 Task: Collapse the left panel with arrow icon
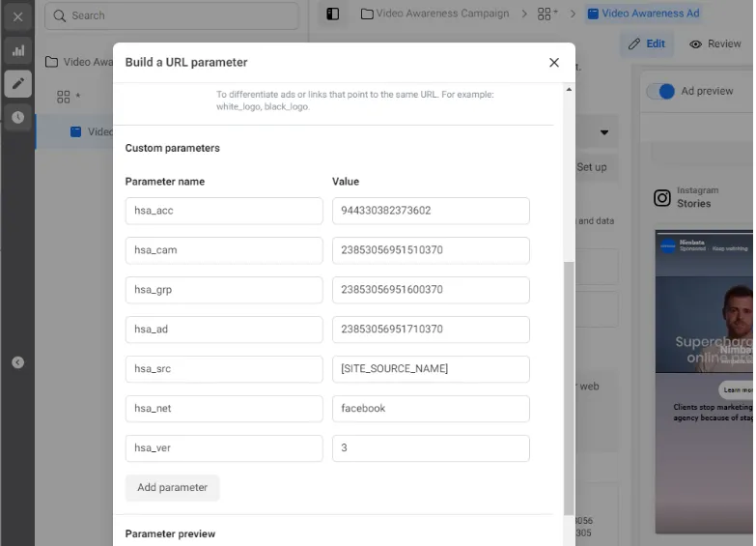(17, 362)
